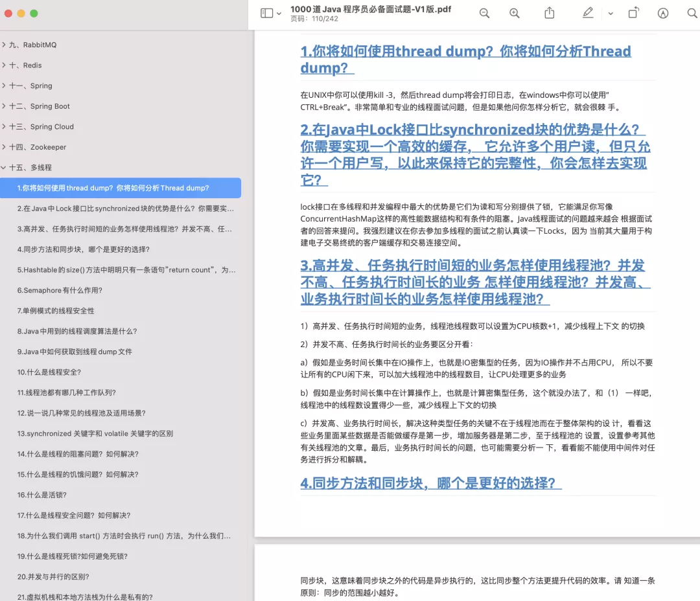Show the Markup pencil toolbar icon
Image resolution: width=700 pixels, height=601 pixels.
(588, 13)
